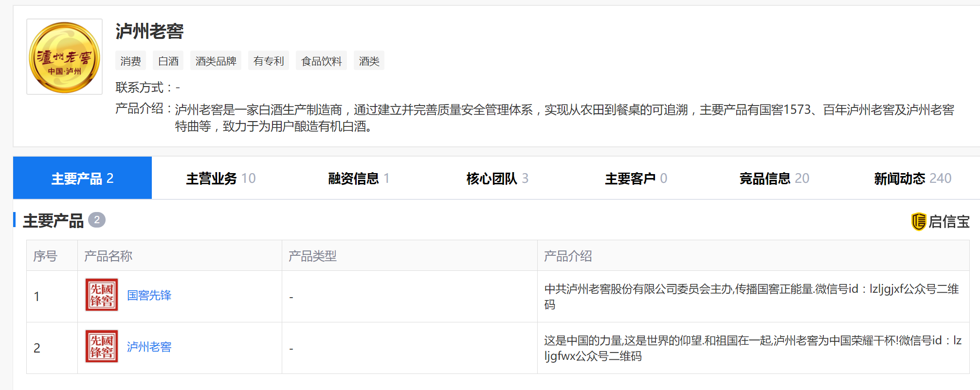
Task: Click the 主要产品 section heading
Action: click(54, 221)
